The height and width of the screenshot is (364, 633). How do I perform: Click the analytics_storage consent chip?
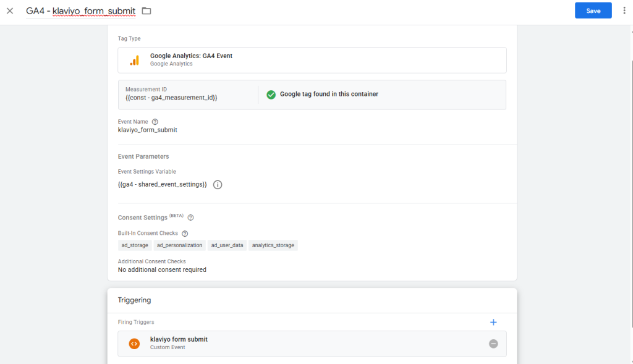click(x=274, y=245)
